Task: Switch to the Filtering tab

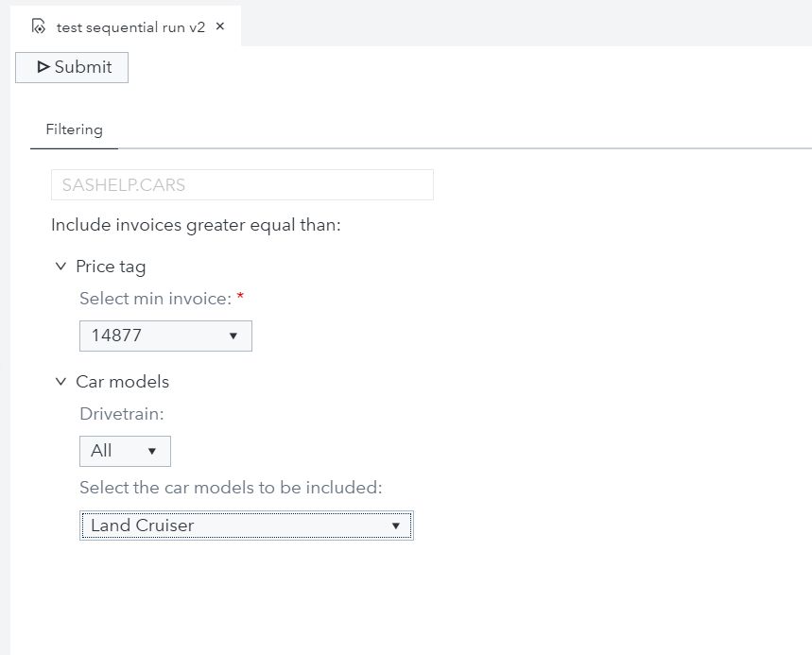Action: pyautogui.click(x=74, y=129)
